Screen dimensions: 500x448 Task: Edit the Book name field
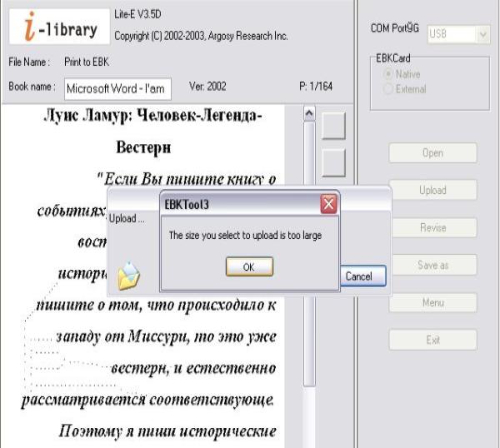point(117,88)
